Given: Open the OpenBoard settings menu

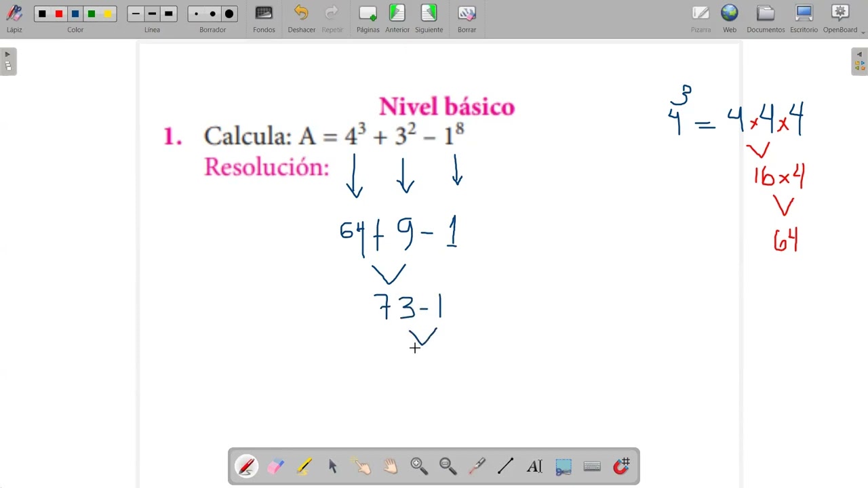Looking at the screenshot, I should click(841, 18).
